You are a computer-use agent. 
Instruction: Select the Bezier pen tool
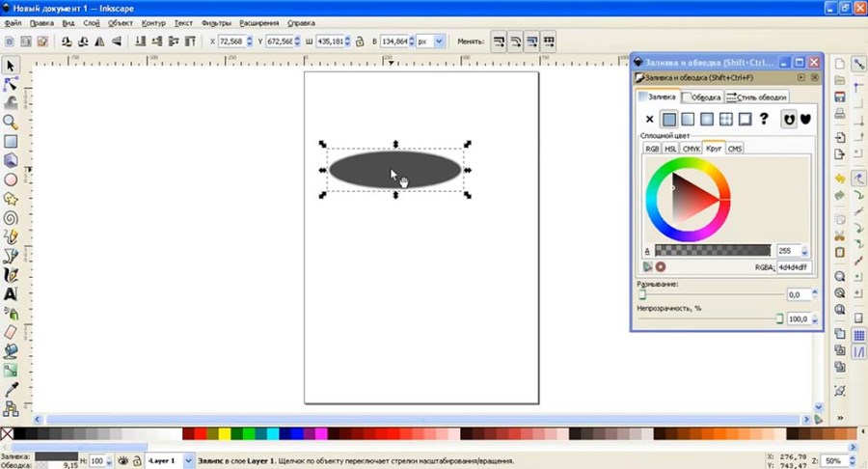[10, 256]
